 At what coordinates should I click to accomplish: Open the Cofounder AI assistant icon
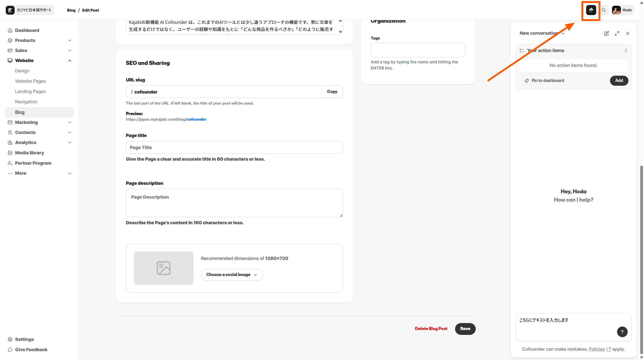591,10
